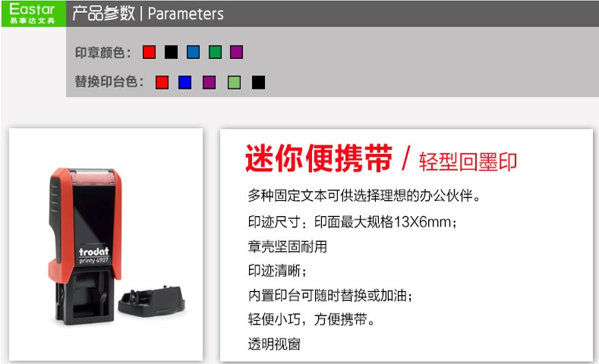The image size is (599, 364).
Task: Choose the black replacement ink pad color
Action: point(259,82)
